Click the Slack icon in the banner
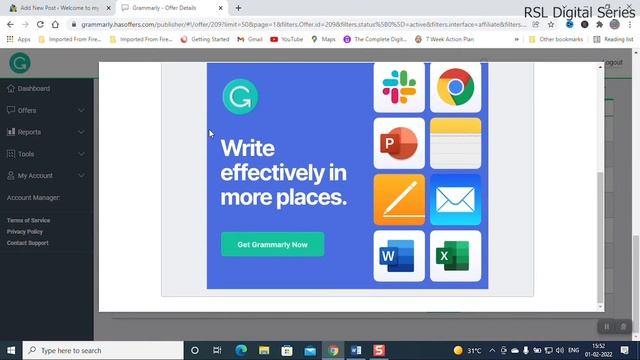The height and width of the screenshot is (360, 640). [x=399, y=87]
